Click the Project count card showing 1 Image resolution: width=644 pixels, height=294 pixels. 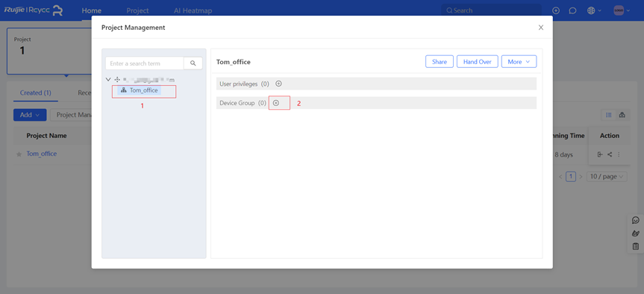pyautogui.click(x=49, y=51)
